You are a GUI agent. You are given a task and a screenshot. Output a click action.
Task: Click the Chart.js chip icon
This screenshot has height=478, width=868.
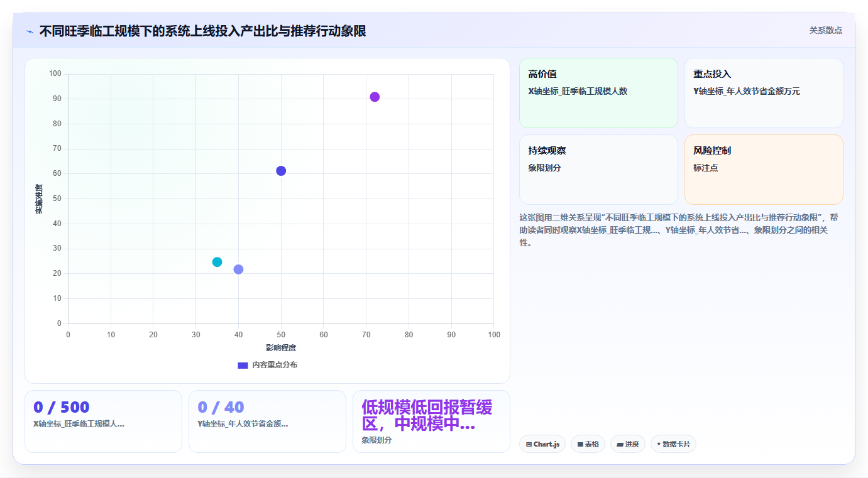[529, 445]
